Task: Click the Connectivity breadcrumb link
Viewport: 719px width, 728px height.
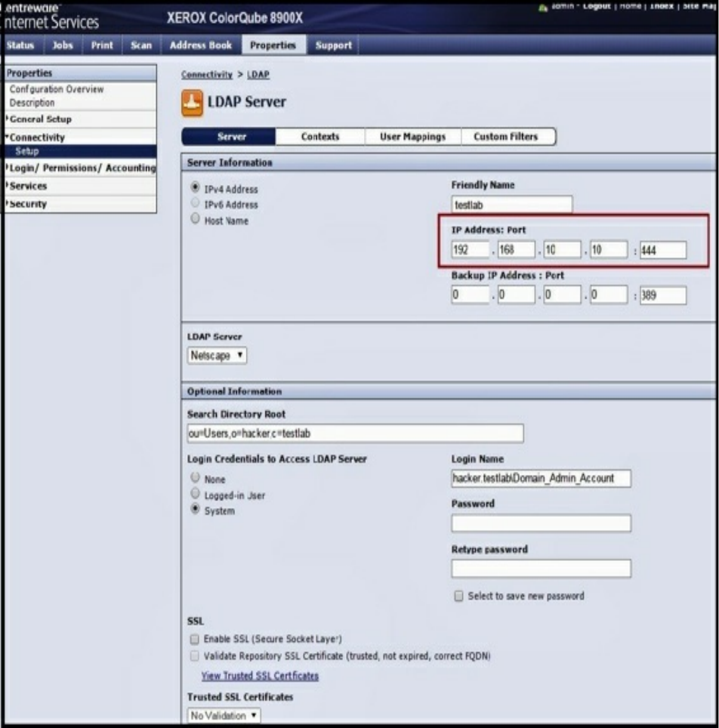Action: point(207,75)
